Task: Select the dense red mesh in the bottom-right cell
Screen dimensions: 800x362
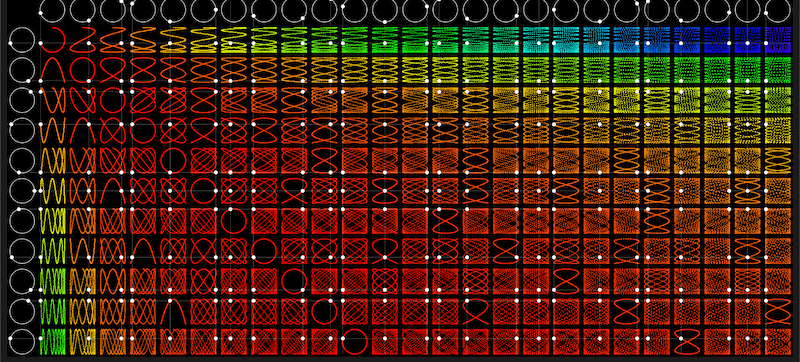Action: click(778, 341)
